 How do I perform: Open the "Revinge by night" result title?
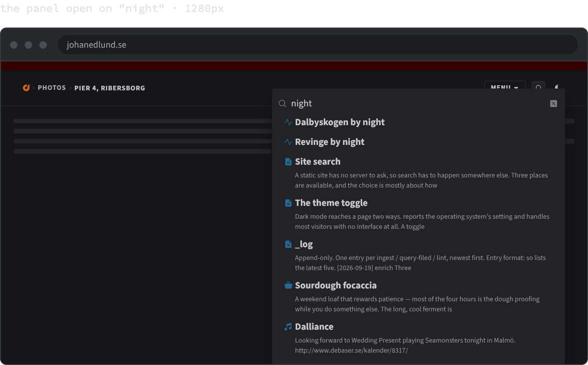330,142
